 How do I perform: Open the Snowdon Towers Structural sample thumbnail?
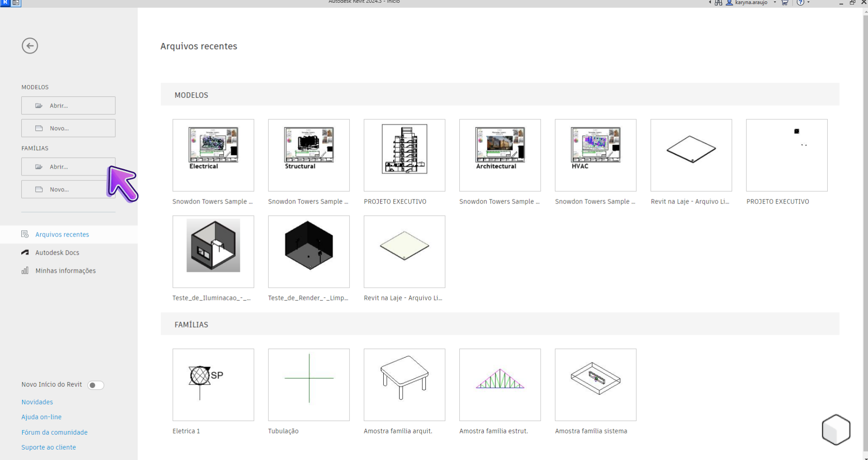(309, 155)
